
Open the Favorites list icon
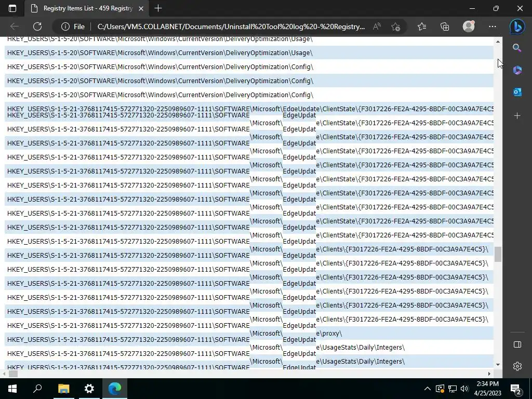[422, 26]
